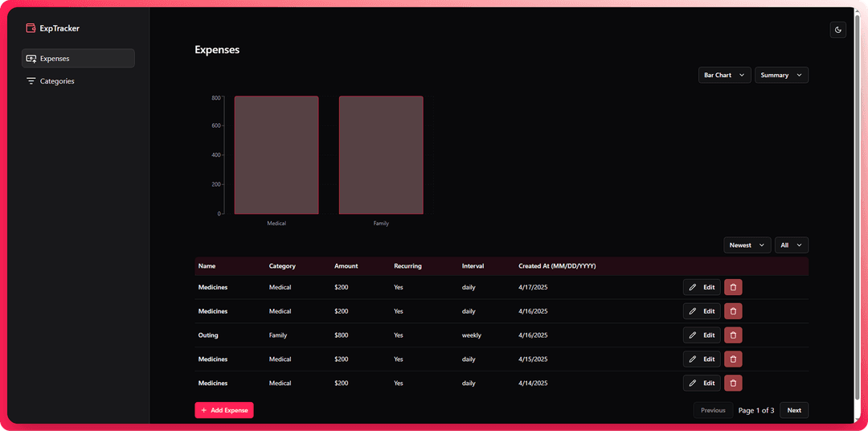
Task: Open the Newest sort dropdown
Action: 747,245
